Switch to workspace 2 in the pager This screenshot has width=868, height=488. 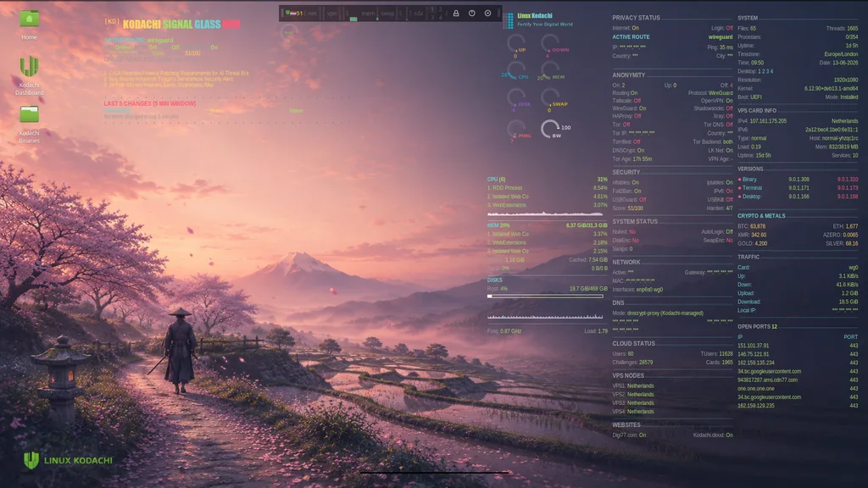[x=441, y=9]
